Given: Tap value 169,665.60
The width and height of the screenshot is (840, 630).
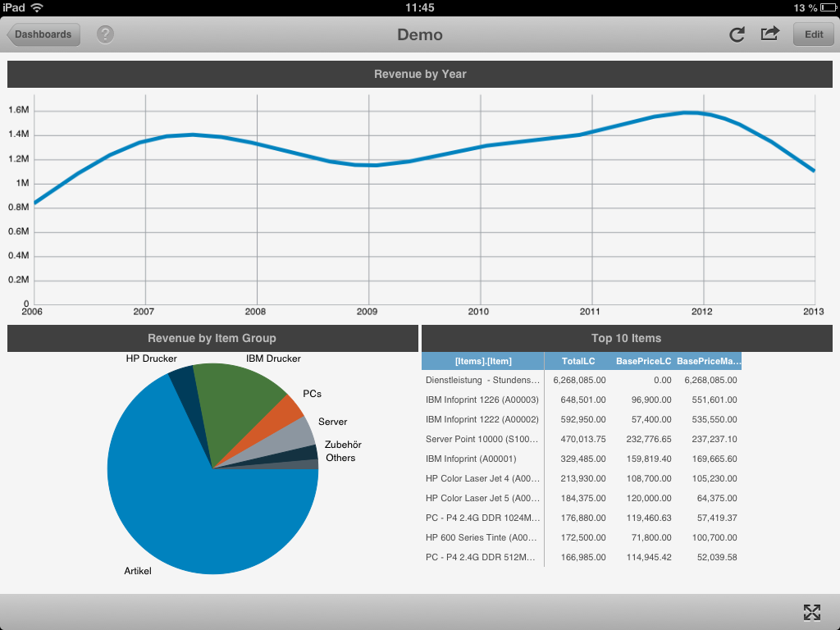Looking at the screenshot, I should pyautogui.click(x=714, y=459).
